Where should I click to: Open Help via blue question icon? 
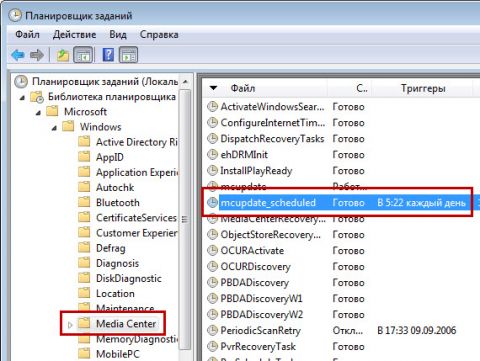[x=108, y=55]
